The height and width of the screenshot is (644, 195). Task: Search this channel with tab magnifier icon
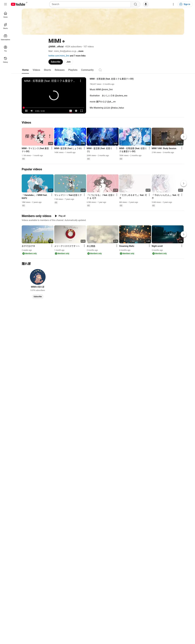(100, 70)
